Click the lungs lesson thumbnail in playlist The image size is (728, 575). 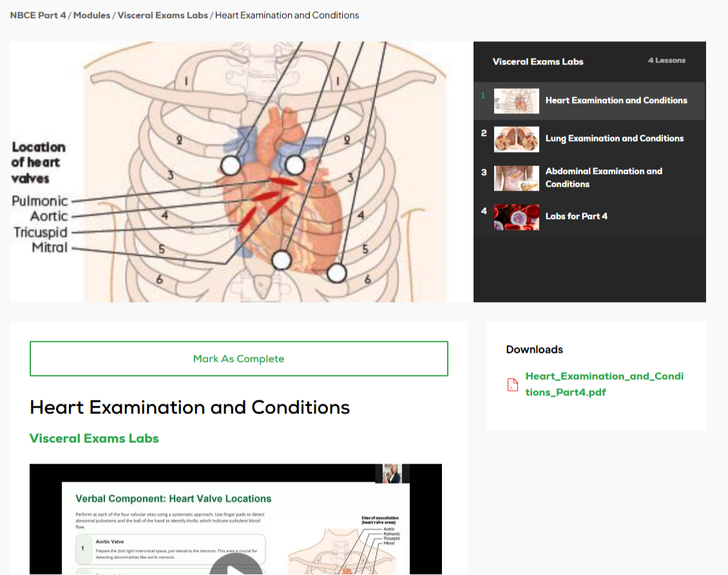click(516, 139)
